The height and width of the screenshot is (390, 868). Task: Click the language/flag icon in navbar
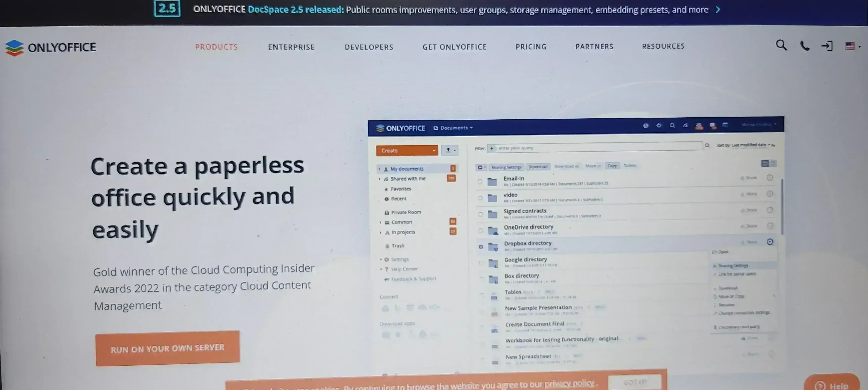tap(850, 47)
